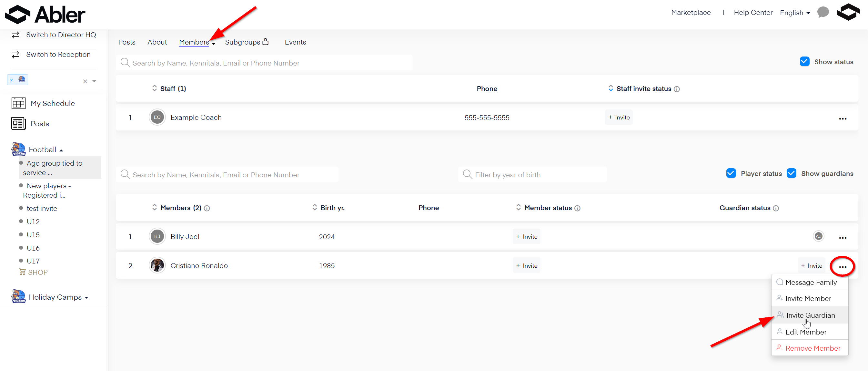The image size is (868, 371).
Task: Expand the Holiday Camps group
Action: (86, 297)
